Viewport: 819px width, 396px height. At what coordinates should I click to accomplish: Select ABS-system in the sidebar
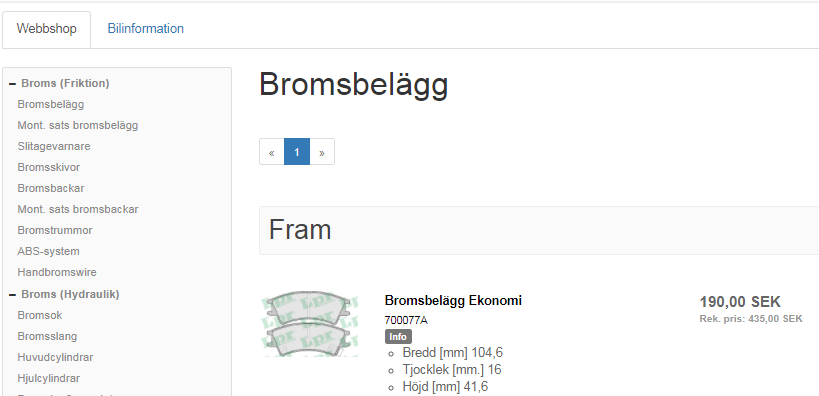tap(49, 251)
